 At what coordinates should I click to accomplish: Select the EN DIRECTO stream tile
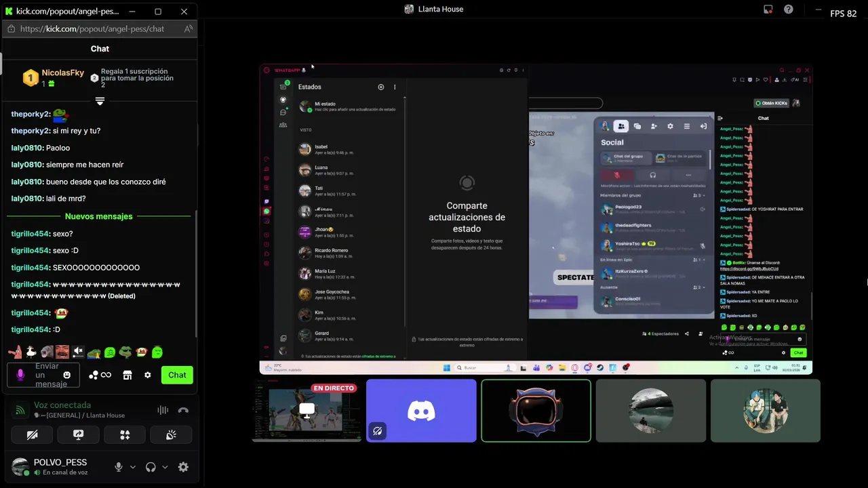pyautogui.click(x=307, y=411)
